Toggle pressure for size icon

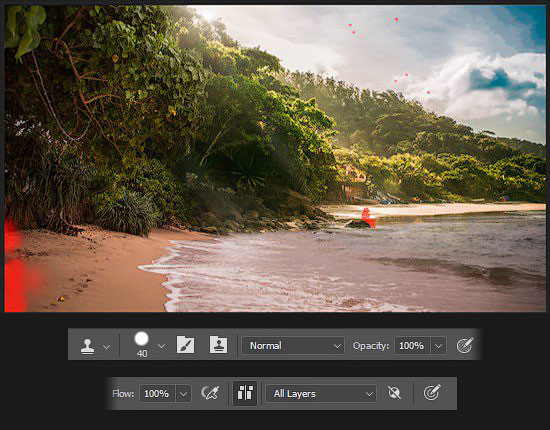(x=432, y=392)
